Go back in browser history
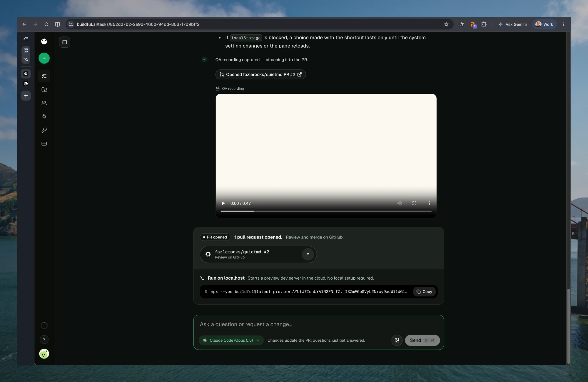Screen dimensions: 588x382 coord(24,24)
